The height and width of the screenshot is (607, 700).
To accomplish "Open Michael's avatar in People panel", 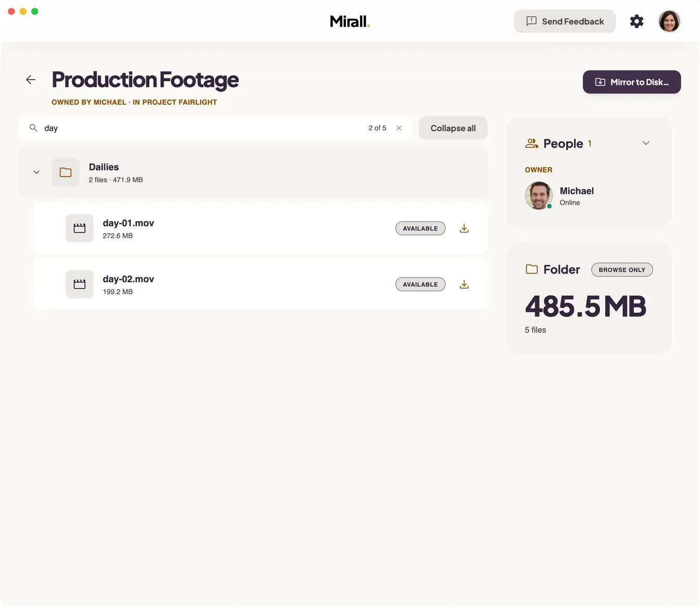I will (539, 195).
